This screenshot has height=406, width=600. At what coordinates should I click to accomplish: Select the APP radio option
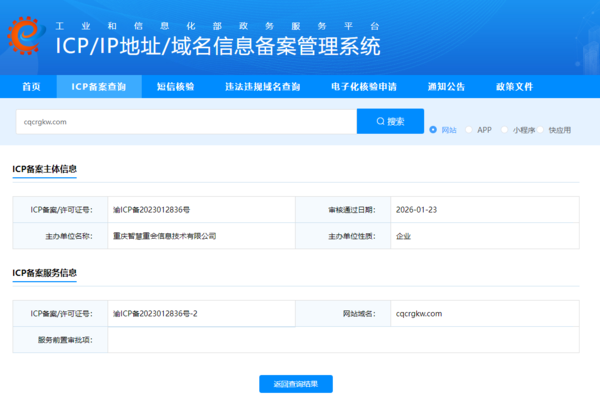pos(469,130)
